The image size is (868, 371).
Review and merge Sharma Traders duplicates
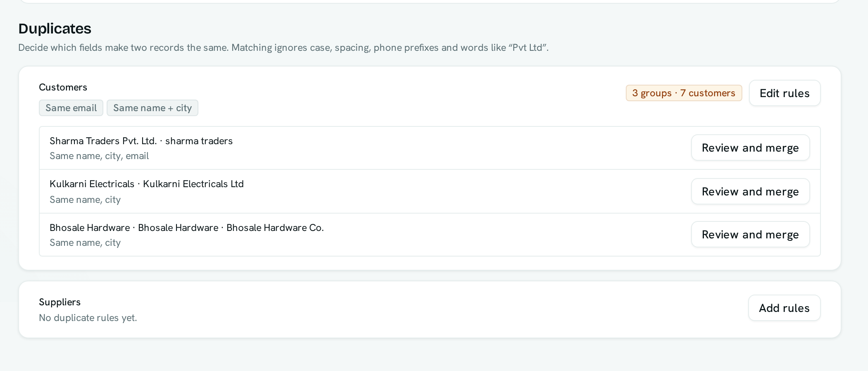click(x=750, y=147)
